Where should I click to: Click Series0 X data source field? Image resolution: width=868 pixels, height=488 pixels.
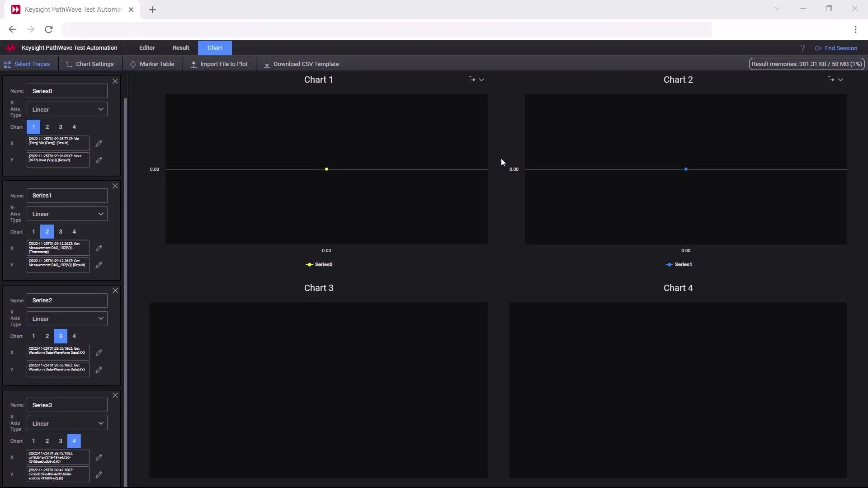click(58, 143)
